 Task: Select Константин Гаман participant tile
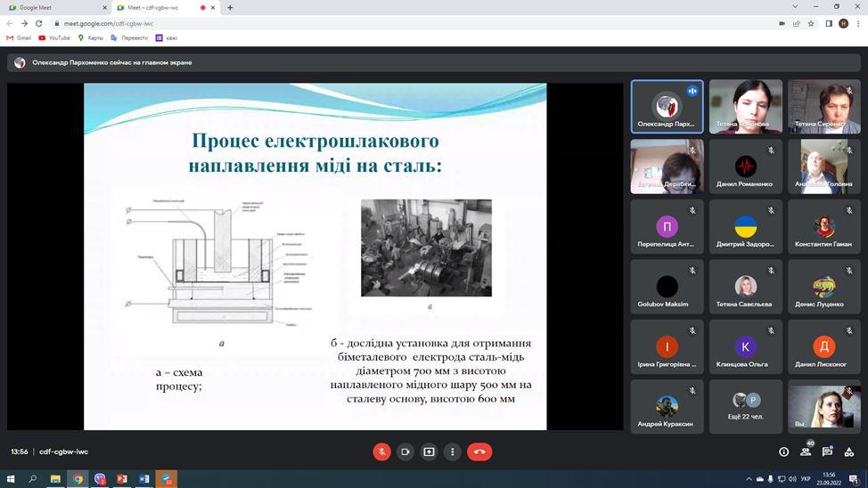click(x=824, y=227)
